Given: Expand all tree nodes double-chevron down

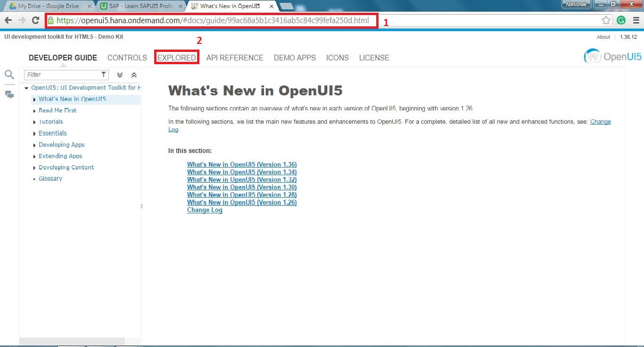Looking at the screenshot, I should [x=120, y=75].
